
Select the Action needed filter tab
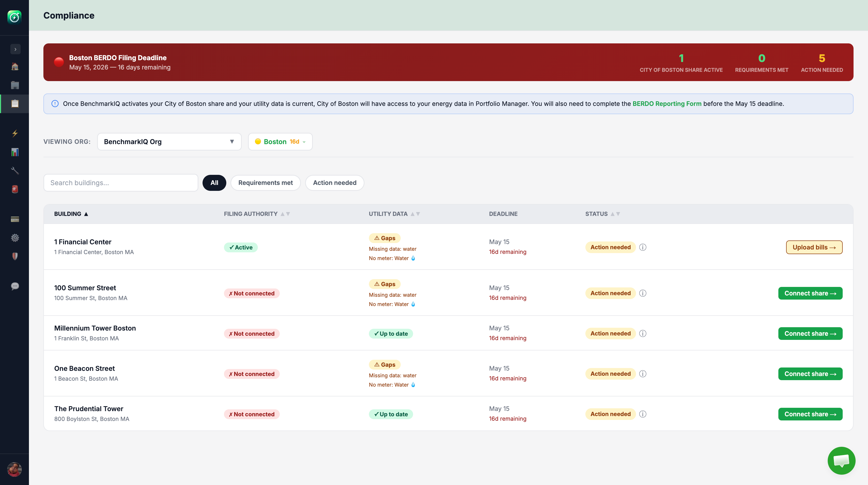click(335, 183)
